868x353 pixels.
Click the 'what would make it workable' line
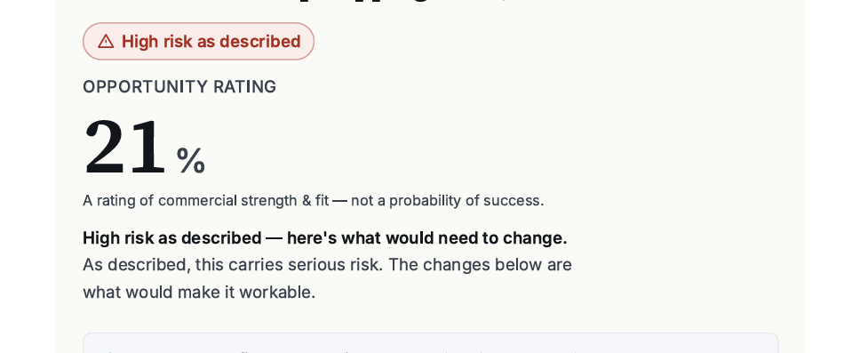tap(199, 292)
